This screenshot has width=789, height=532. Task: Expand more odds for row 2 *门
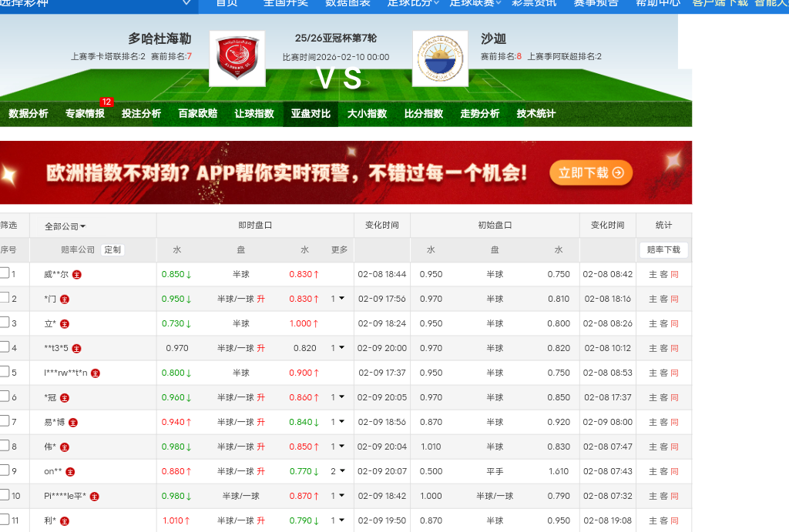[337, 299]
